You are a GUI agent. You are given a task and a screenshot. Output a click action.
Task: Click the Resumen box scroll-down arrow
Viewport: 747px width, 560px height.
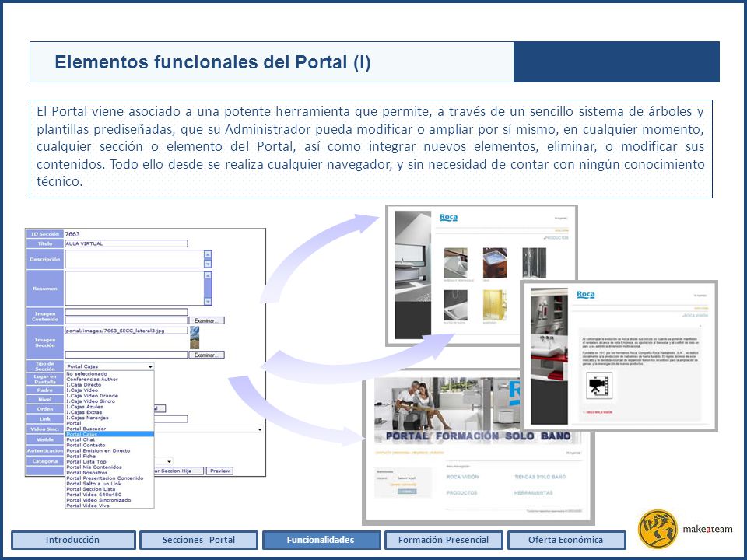(208, 302)
